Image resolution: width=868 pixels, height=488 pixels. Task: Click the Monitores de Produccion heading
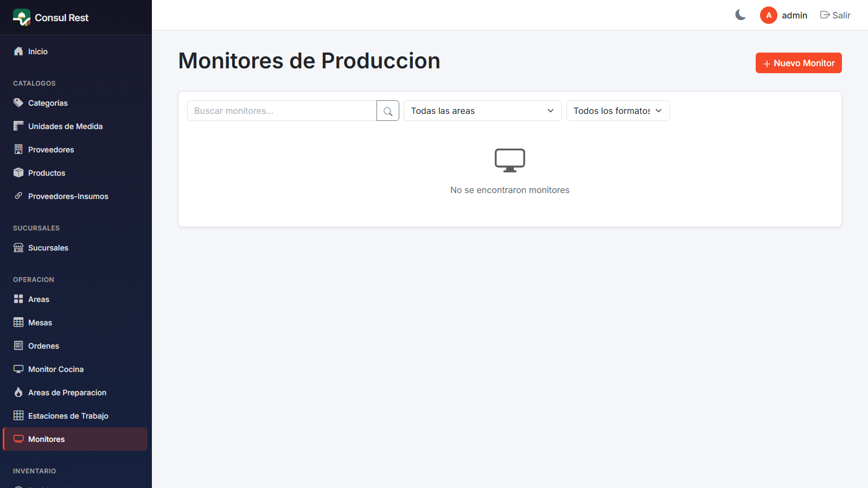[309, 61]
